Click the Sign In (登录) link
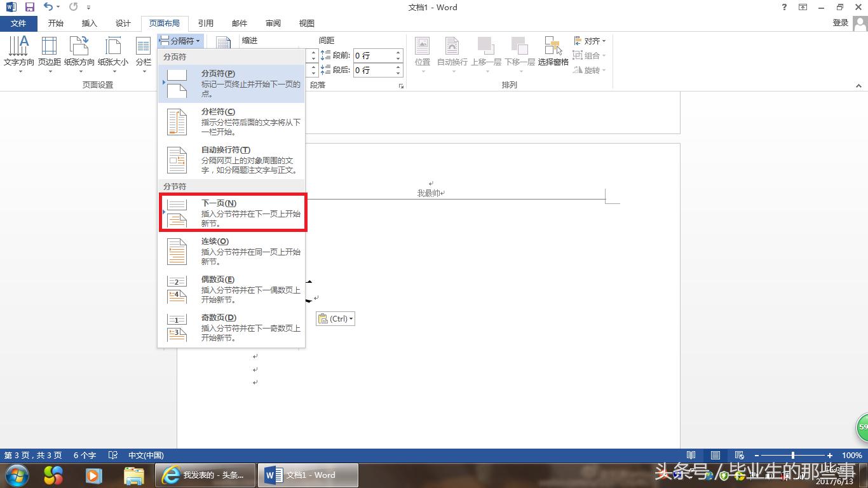Image resolution: width=868 pixels, height=488 pixels. coord(840,23)
